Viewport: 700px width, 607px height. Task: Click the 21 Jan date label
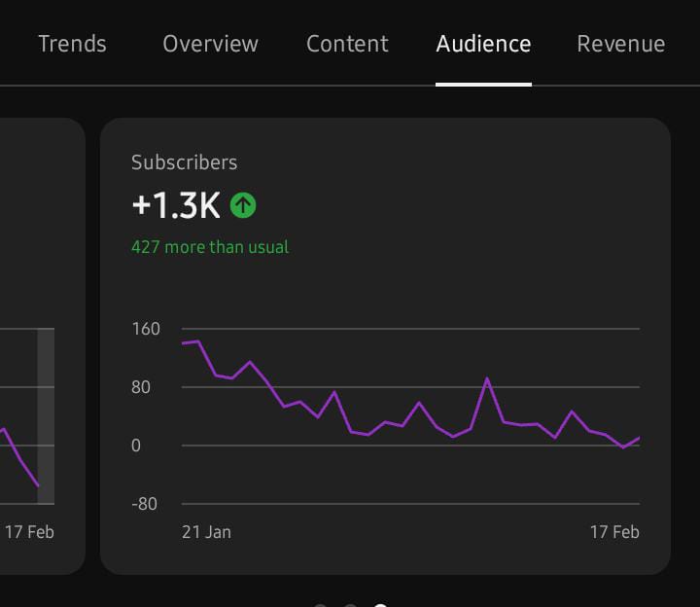pos(206,532)
